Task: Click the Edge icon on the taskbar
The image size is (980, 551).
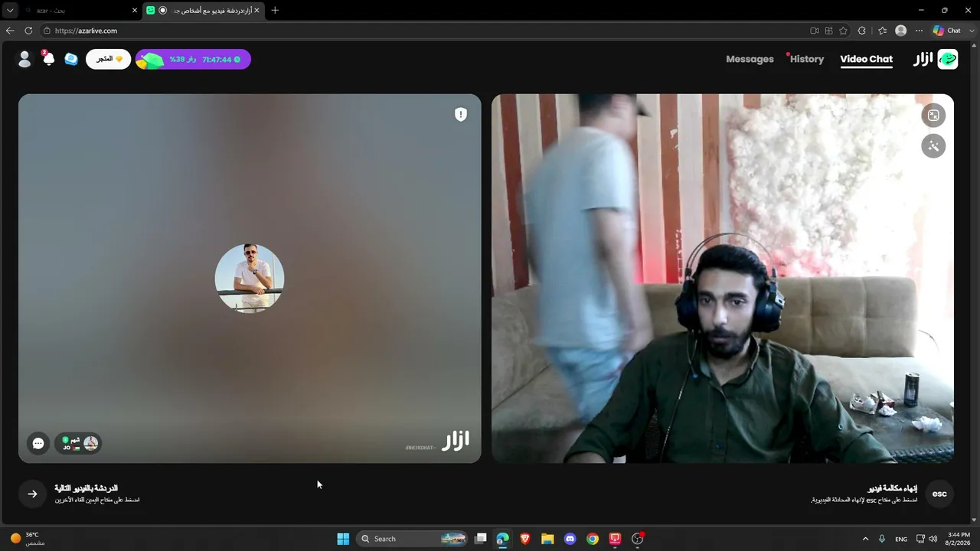Action: click(502, 539)
